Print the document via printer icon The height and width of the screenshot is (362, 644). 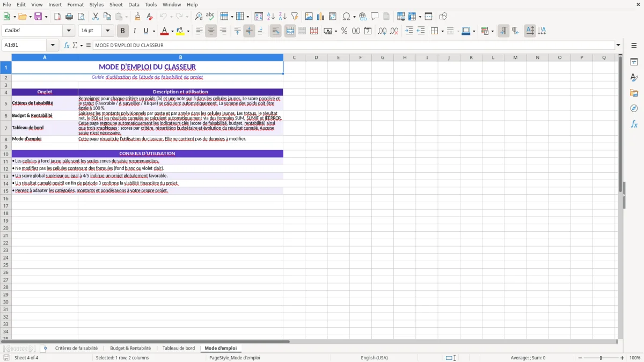69,17
